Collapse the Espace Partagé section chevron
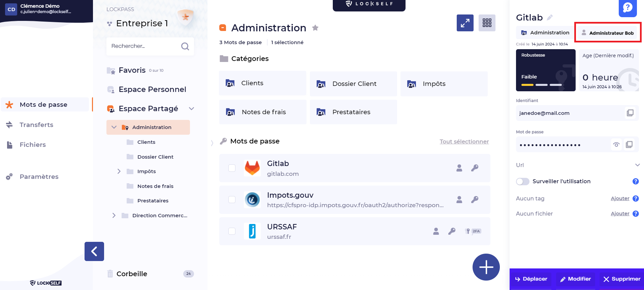644x290 pixels. click(x=191, y=108)
